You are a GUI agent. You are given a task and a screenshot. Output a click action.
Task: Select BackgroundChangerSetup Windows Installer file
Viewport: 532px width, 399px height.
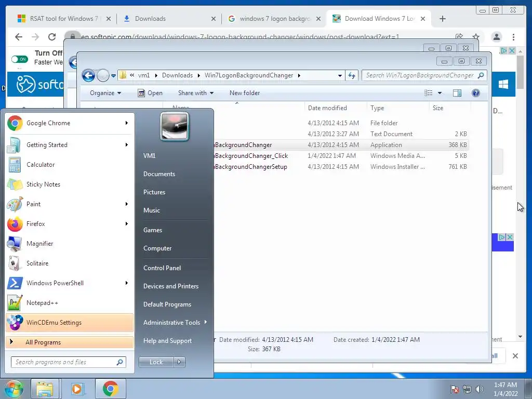pos(341,167)
